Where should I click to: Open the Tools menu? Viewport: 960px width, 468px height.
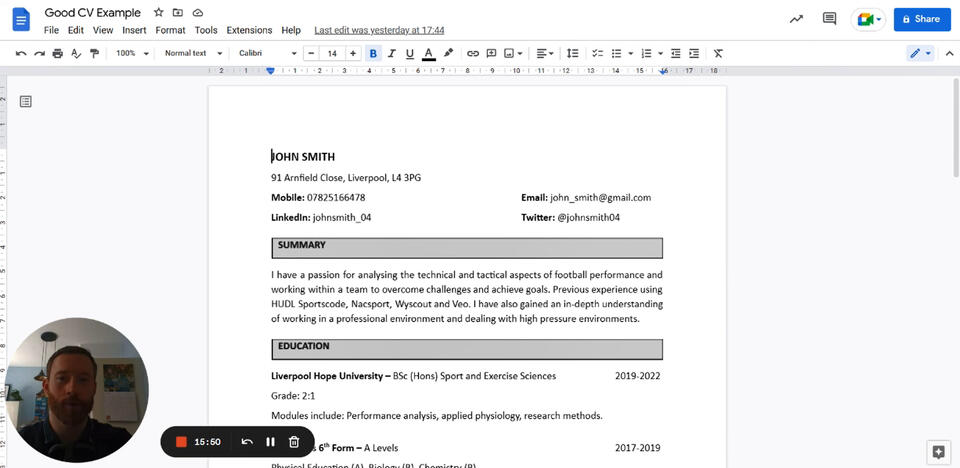206,30
